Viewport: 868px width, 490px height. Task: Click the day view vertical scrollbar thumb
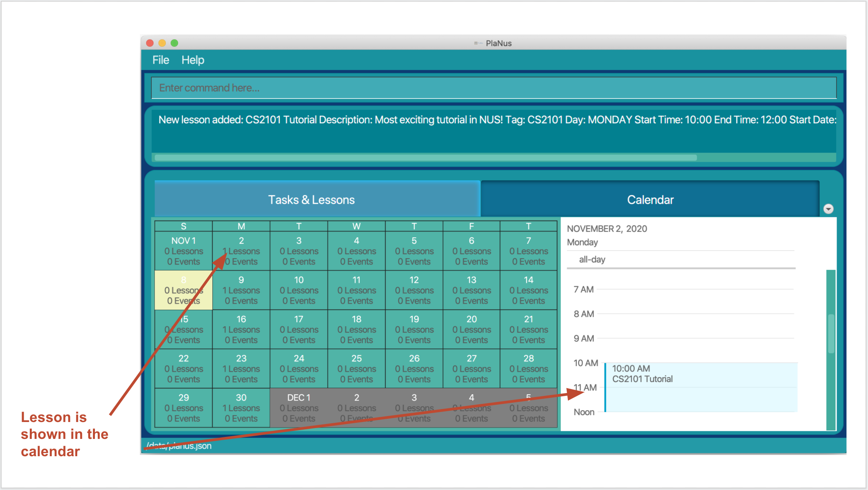pyautogui.click(x=831, y=334)
